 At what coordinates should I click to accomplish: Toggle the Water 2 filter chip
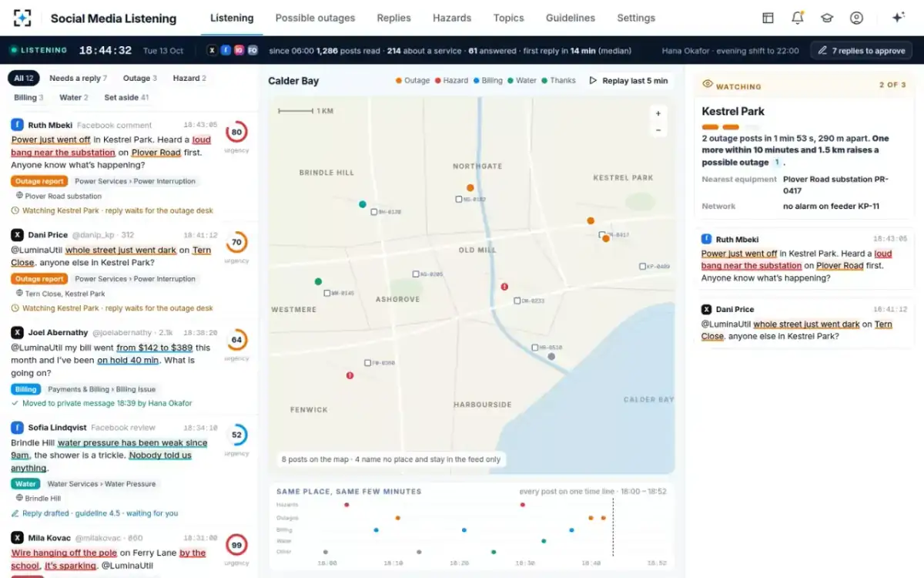click(74, 98)
